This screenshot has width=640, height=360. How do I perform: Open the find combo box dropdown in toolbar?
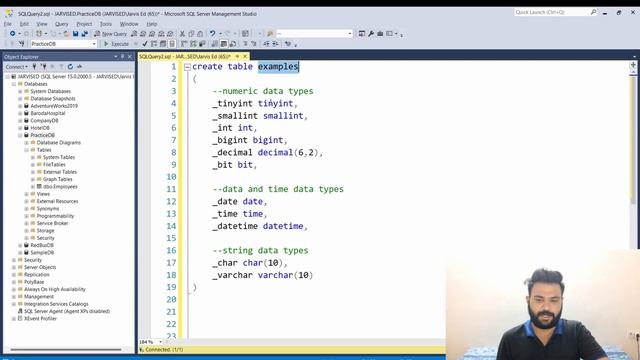[350, 33]
